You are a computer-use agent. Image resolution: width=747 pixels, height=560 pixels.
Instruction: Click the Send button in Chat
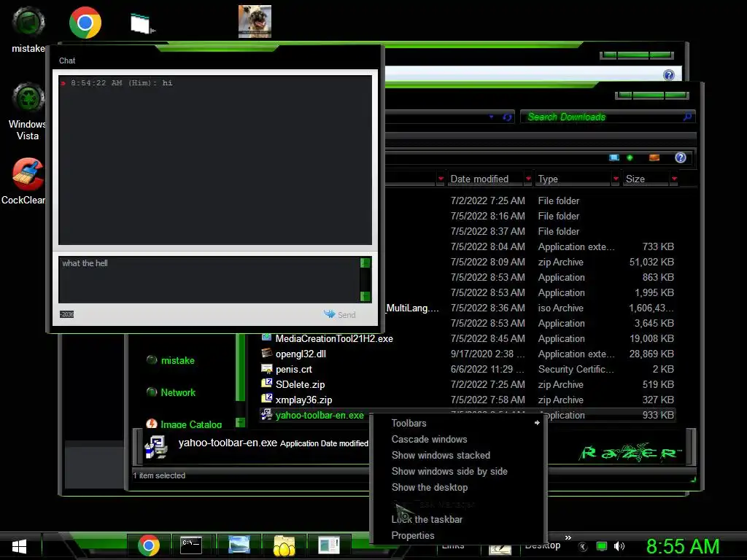(340, 314)
